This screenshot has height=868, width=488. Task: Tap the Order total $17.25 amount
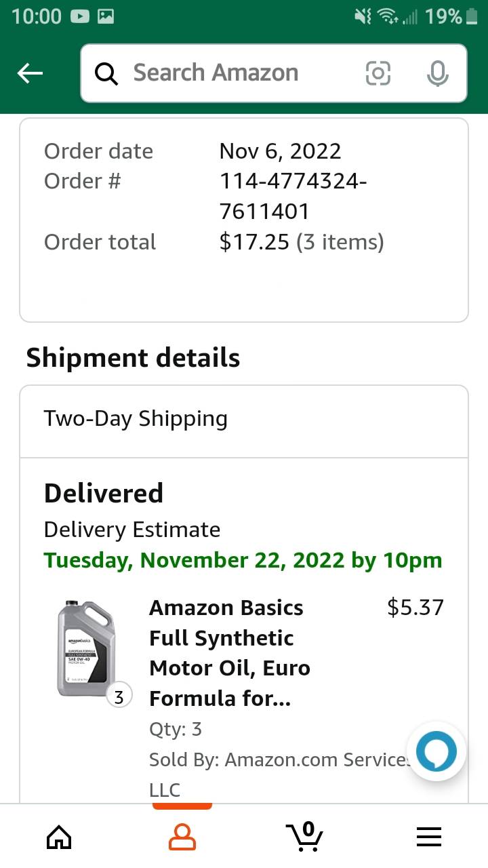254,242
